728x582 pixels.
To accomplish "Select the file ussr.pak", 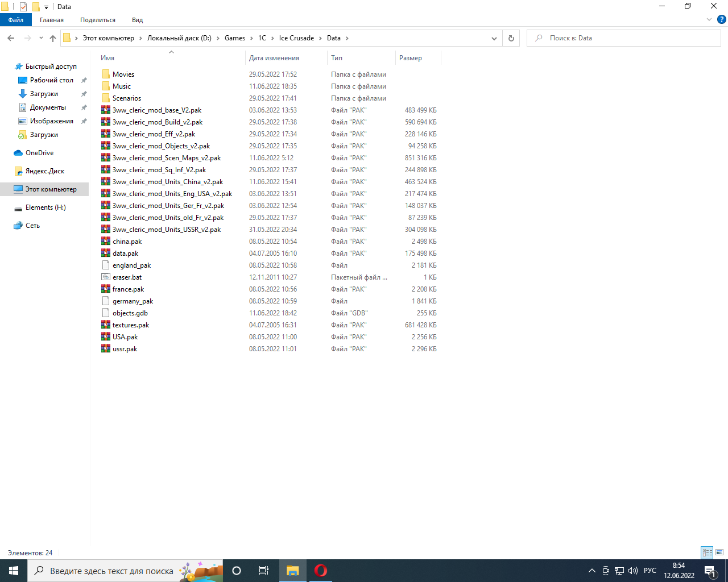I will 125,349.
